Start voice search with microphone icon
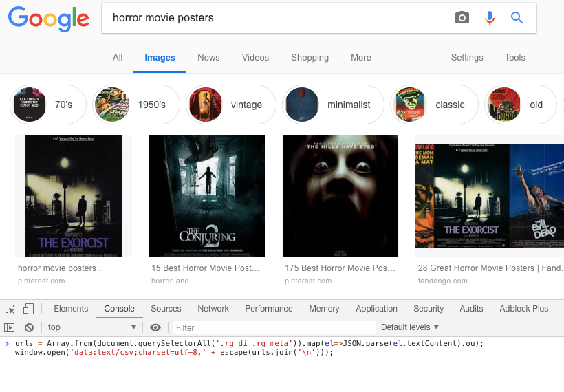564x392 pixels. (x=490, y=18)
